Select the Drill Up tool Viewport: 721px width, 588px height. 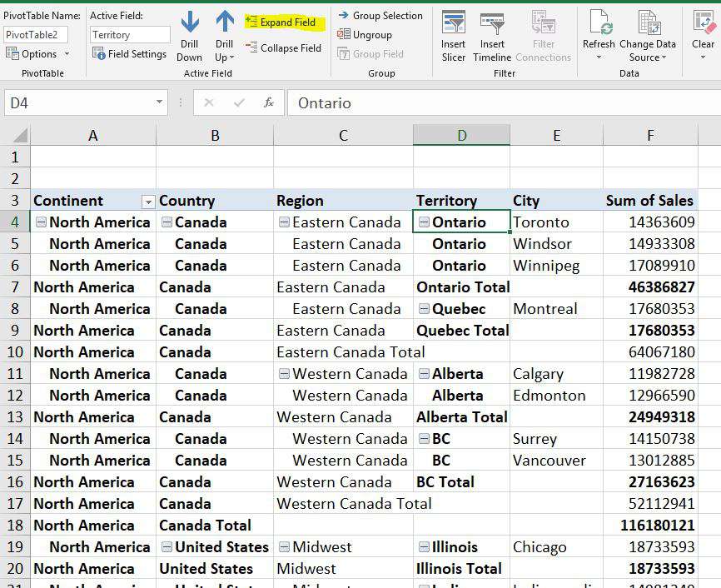(x=223, y=33)
